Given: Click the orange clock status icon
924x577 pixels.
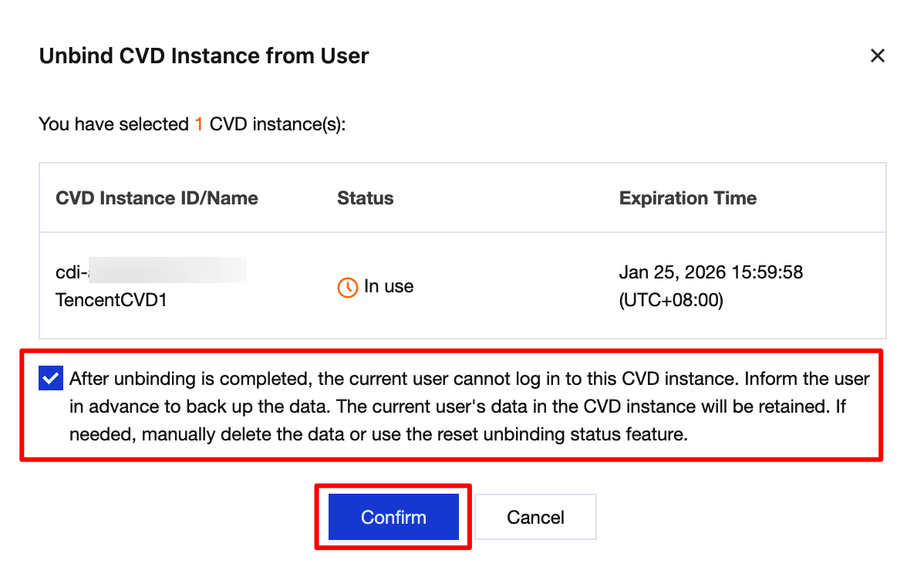Looking at the screenshot, I should (x=348, y=287).
